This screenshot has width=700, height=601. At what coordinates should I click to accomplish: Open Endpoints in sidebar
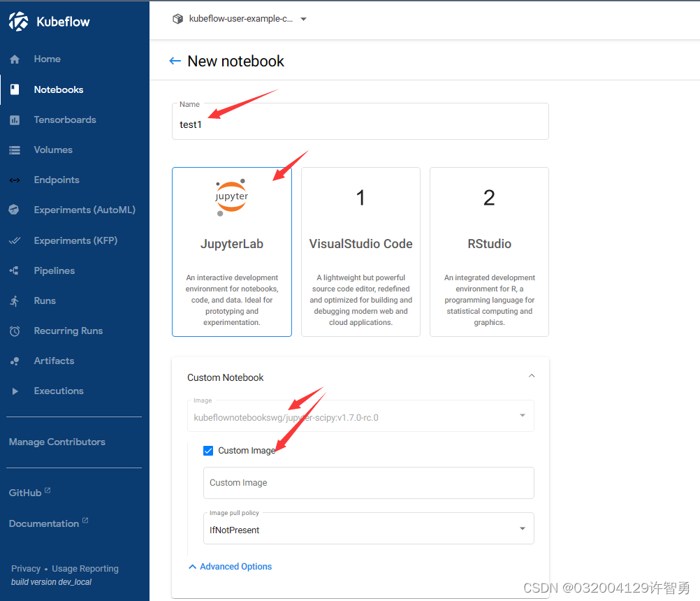click(75, 180)
